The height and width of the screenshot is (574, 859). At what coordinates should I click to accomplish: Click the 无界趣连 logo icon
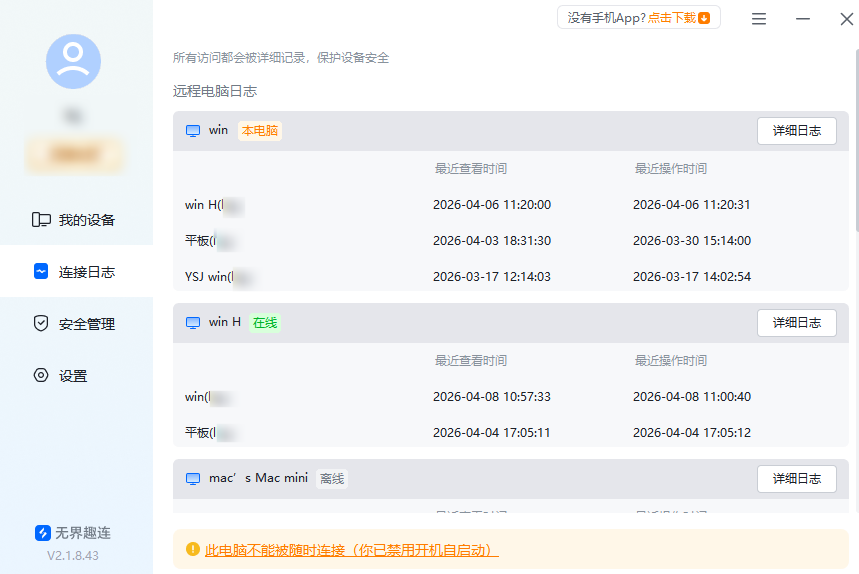(43, 533)
